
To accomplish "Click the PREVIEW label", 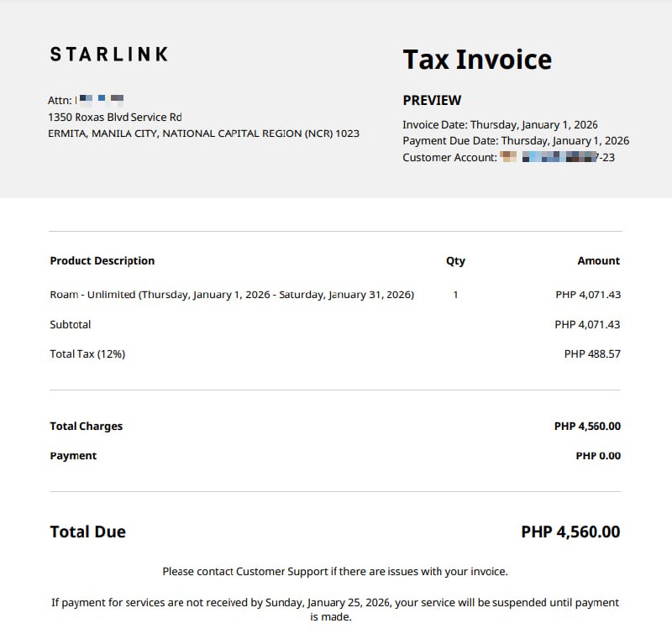I will [432, 100].
